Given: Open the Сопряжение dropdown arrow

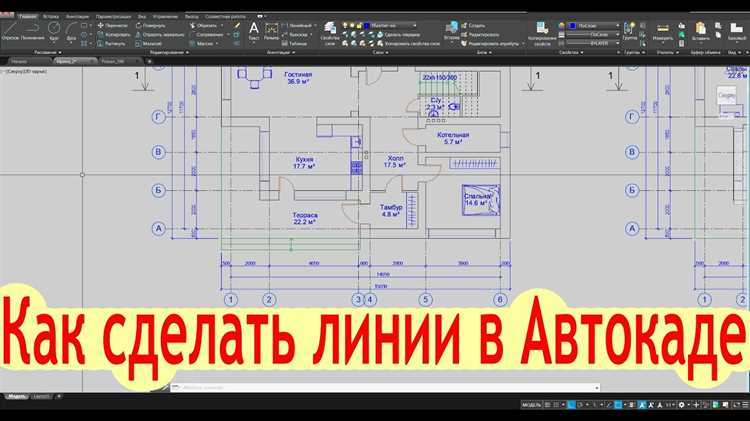Looking at the screenshot, I should coord(228,34).
